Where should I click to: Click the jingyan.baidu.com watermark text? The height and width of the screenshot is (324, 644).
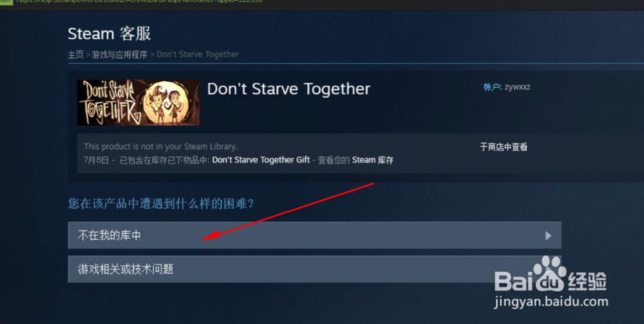[551, 302]
